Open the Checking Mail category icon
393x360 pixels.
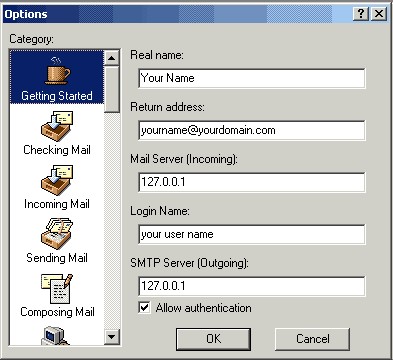[x=57, y=126]
